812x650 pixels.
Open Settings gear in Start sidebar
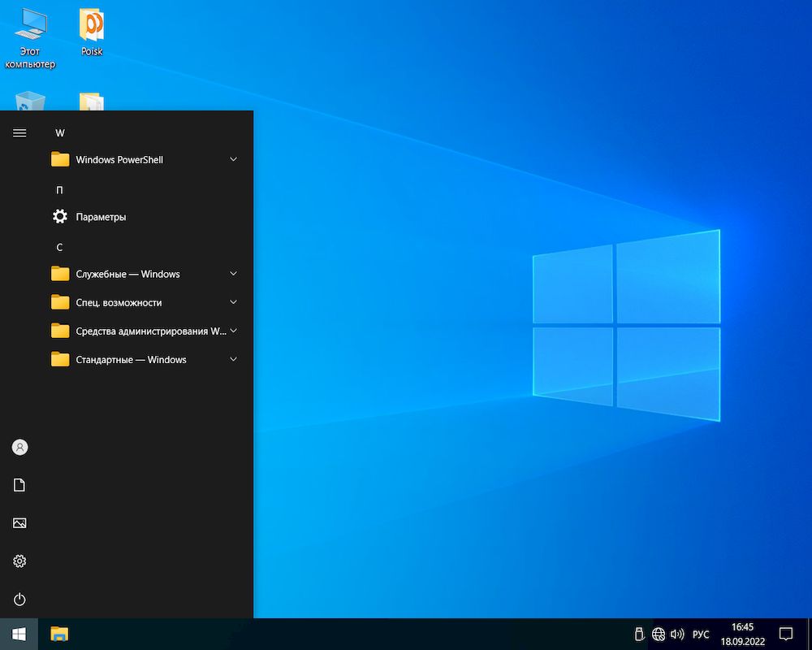[x=19, y=561]
